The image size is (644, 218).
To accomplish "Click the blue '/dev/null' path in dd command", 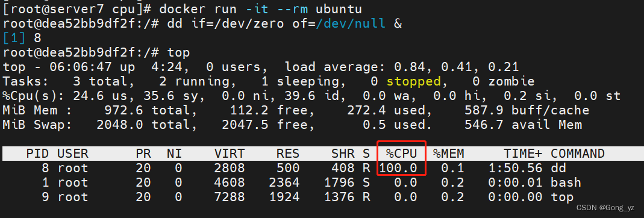I will click(351, 23).
